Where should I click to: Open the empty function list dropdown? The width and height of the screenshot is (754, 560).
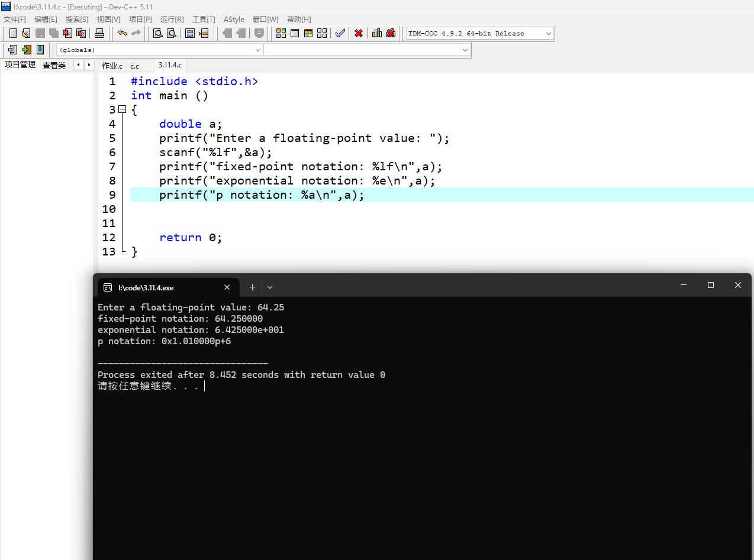(x=367, y=50)
